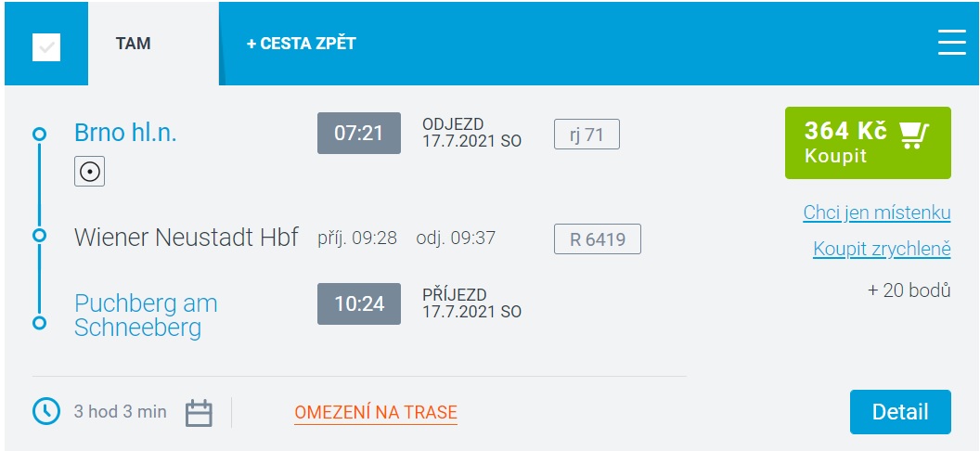Click the Koupit zrychleně link
Screen dimensions: 980x451
[882, 250]
